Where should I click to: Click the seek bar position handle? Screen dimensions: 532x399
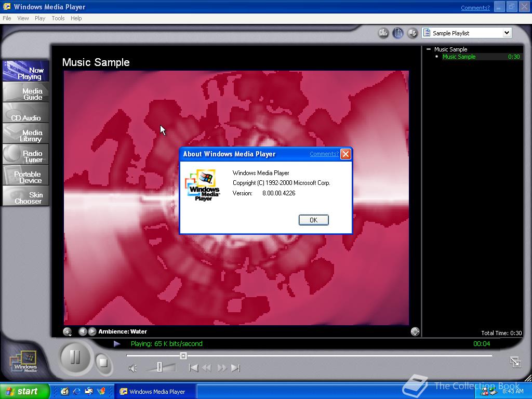183,355
